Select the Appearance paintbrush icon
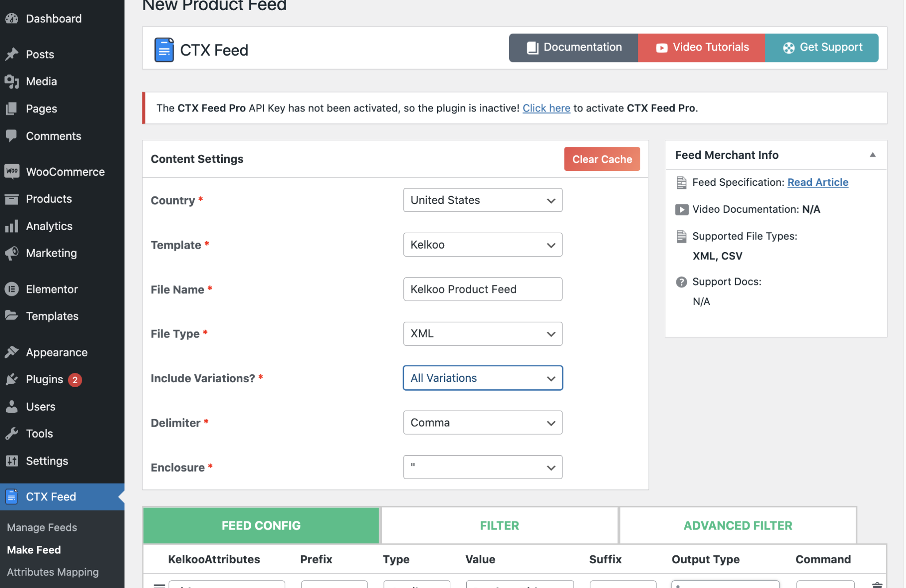The height and width of the screenshot is (588, 906). pyautogui.click(x=12, y=352)
